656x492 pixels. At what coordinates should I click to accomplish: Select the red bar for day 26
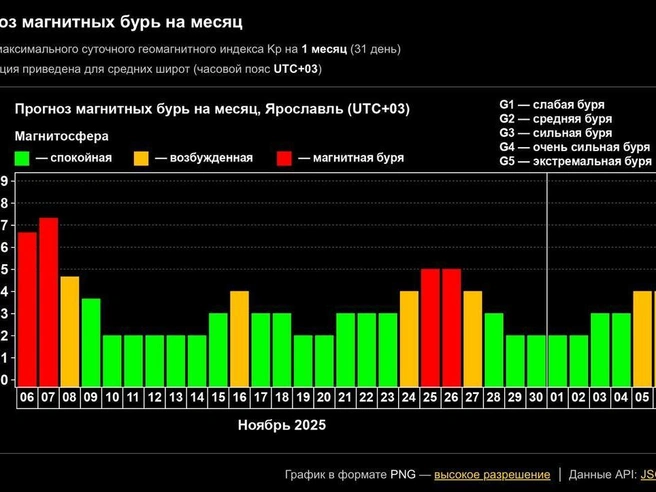(451, 328)
